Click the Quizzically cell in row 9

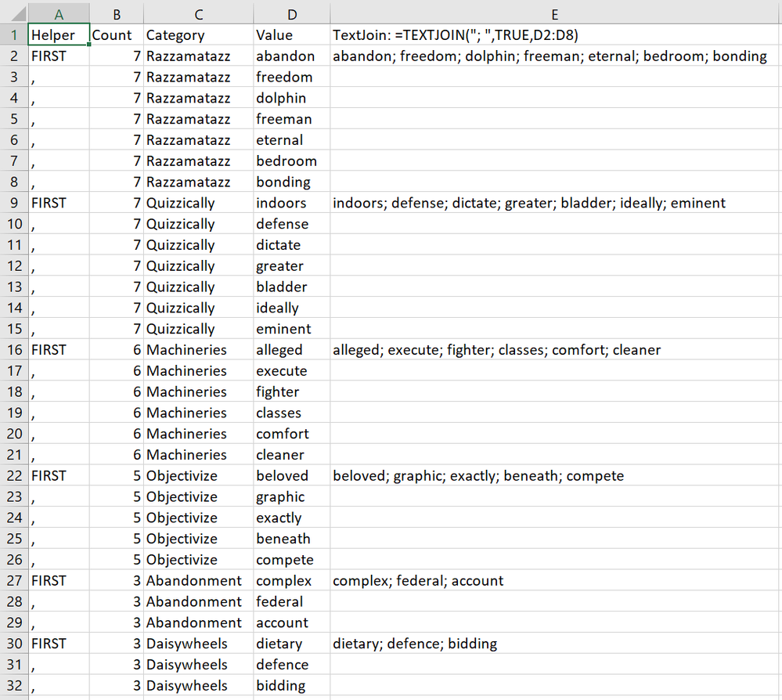pyautogui.click(x=199, y=203)
